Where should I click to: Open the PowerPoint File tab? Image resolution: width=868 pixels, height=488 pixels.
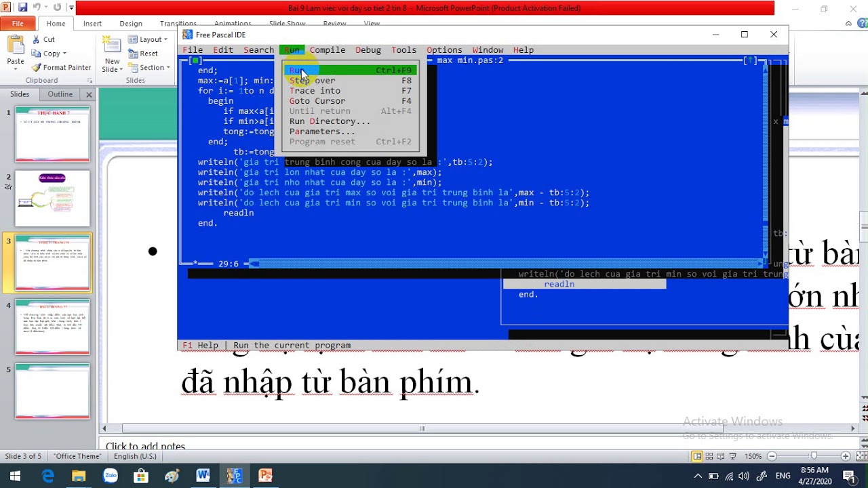pos(18,23)
